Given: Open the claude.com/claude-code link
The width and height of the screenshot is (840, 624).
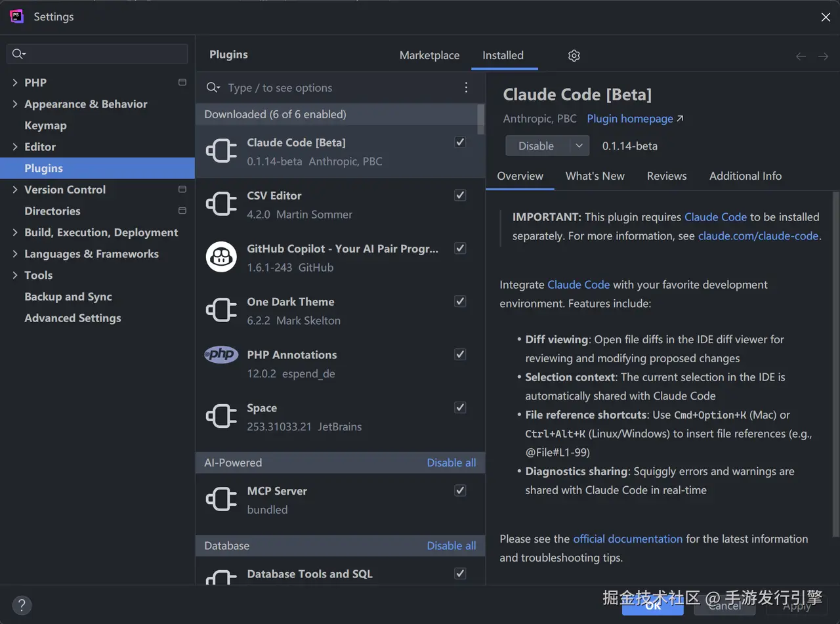Looking at the screenshot, I should 759,236.
